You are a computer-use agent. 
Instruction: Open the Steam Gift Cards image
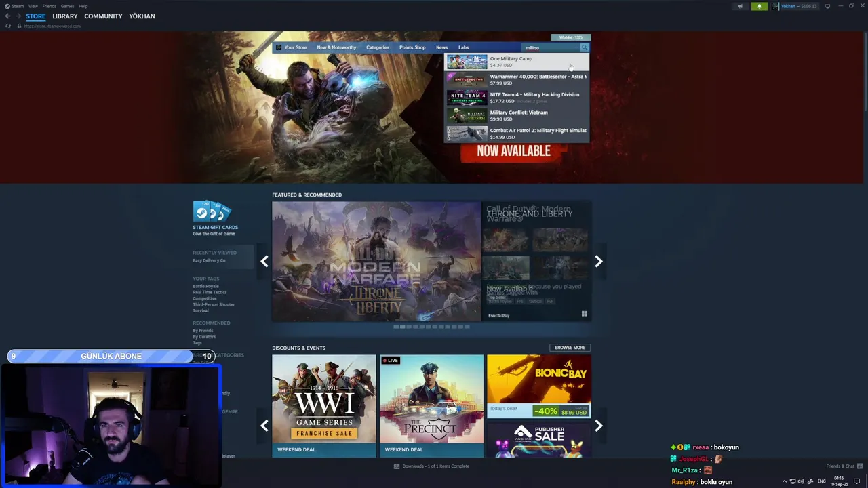212,211
